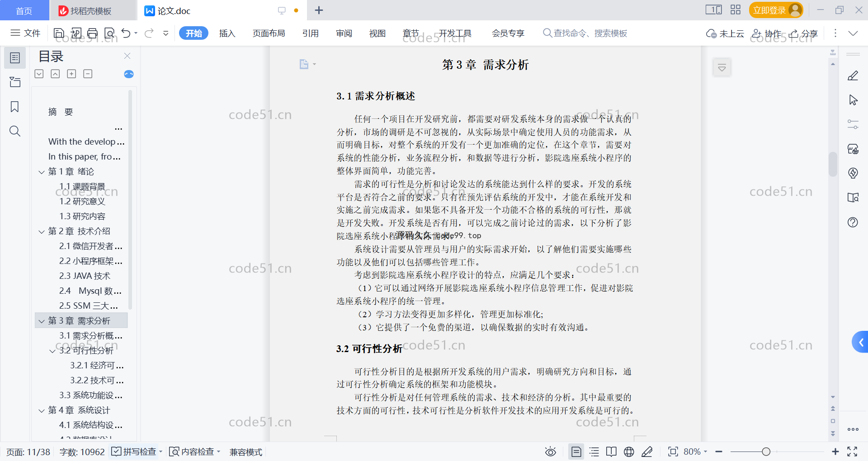Screen dimensions: 868x461
Task: Open the 文件 menu
Action: tap(26, 33)
